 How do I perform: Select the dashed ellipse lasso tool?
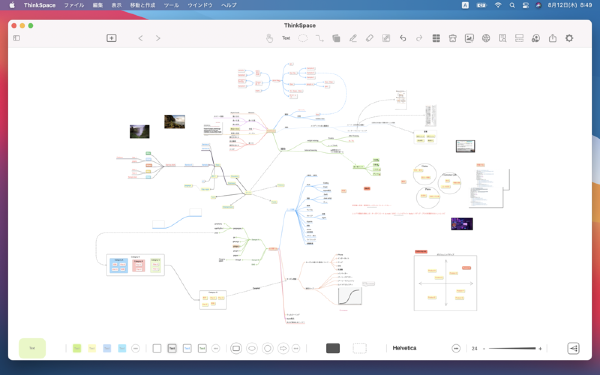[303, 38]
